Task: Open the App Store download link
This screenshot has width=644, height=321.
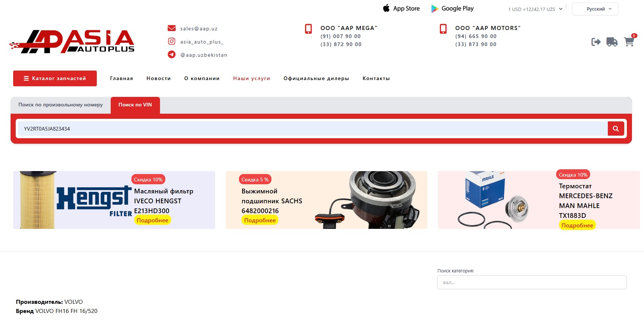Action: pos(401,8)
